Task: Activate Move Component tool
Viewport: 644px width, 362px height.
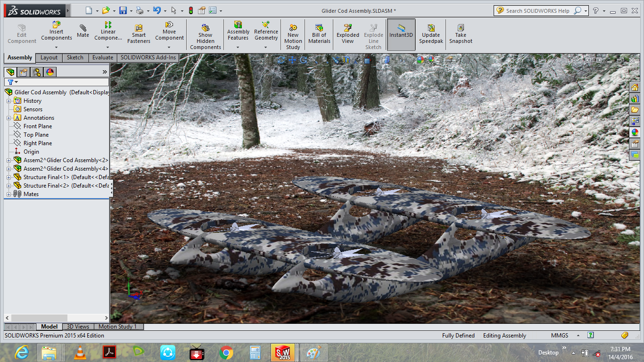Action: (x=169, y=31)
